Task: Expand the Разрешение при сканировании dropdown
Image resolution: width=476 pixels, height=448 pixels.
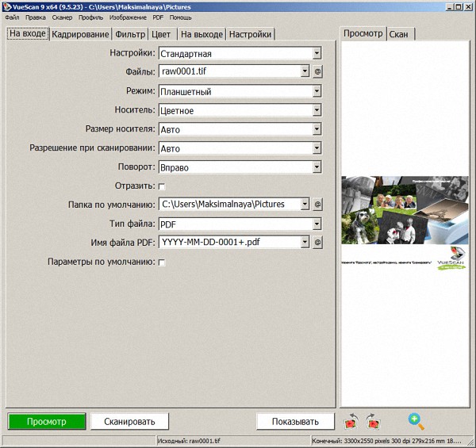Action: pos(317,148)
